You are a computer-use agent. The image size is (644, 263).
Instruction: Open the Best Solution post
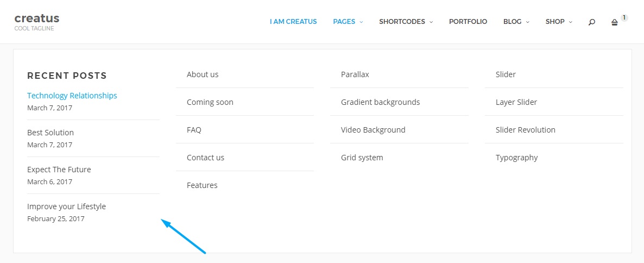[50, 133]
